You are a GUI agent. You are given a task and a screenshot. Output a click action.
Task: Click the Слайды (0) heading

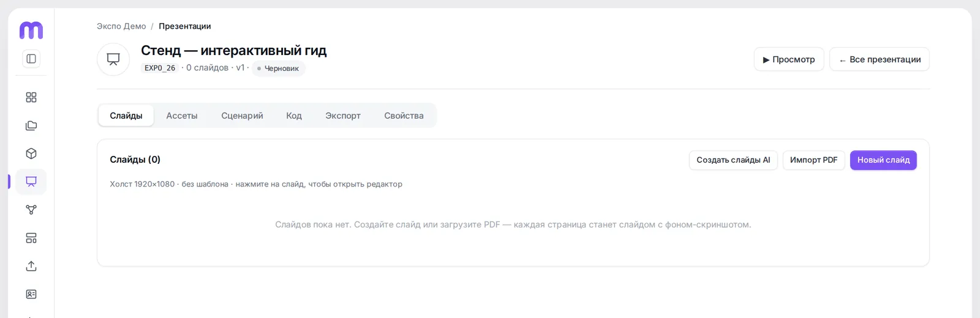tap(135, 160)
